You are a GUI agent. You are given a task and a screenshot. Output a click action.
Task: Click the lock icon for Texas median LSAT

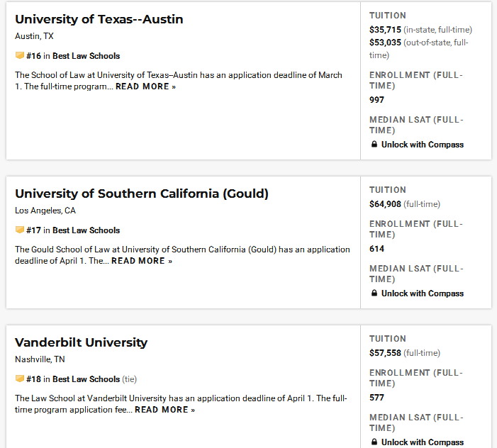pos(374,144)
